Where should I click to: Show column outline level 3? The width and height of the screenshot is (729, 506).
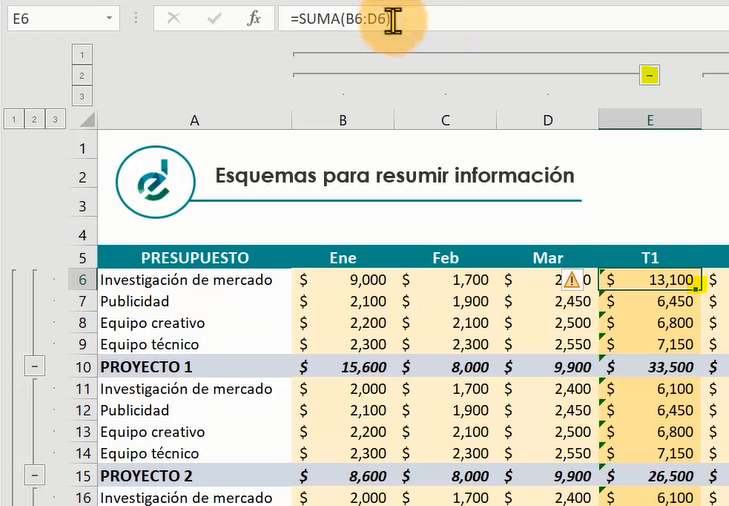coord(82,96)
